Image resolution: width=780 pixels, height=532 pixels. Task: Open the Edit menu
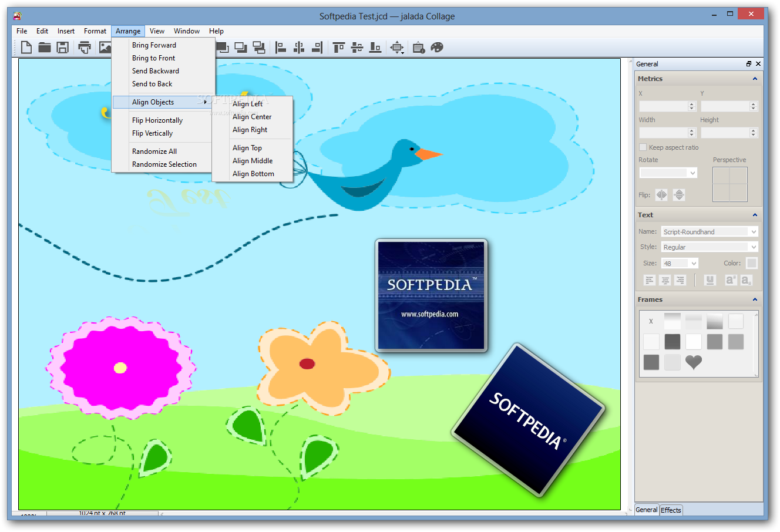coord(42,31)
